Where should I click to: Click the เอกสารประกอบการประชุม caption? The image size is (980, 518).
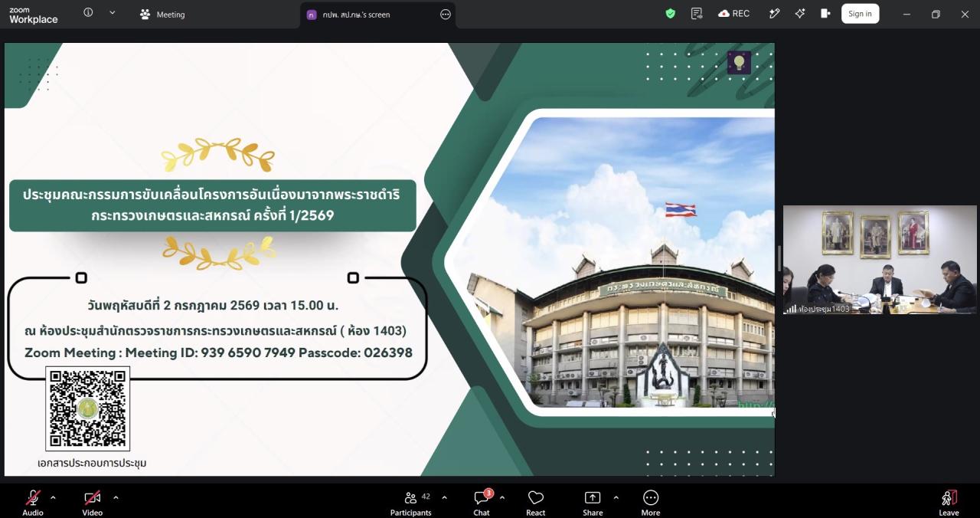tap(92, 463)
